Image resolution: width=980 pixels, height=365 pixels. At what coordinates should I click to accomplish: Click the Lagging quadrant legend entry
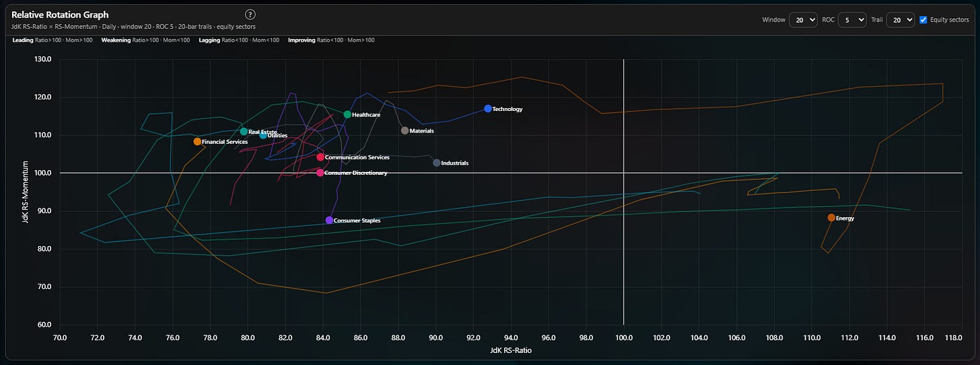[x=239, y=40]
